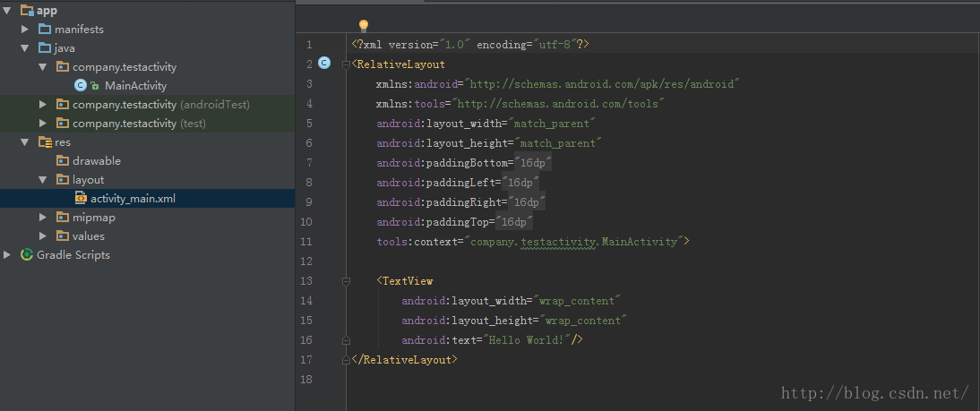Select MainActivity in the project tree
Viewport: 980px width, 411px height.
pyautogui.click(x=135, y=86)
